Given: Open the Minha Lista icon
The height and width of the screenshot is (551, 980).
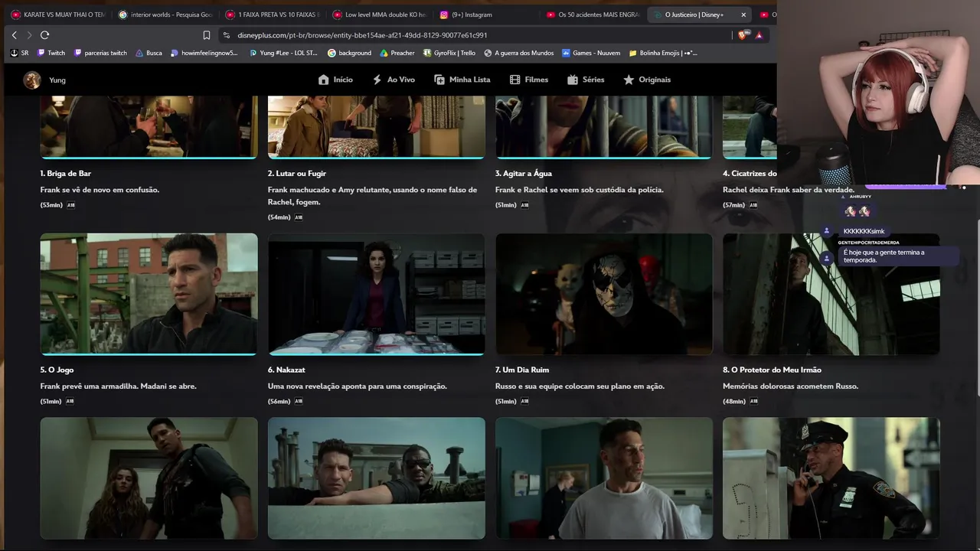Looking at the screenshot, I should coord(439,80).
